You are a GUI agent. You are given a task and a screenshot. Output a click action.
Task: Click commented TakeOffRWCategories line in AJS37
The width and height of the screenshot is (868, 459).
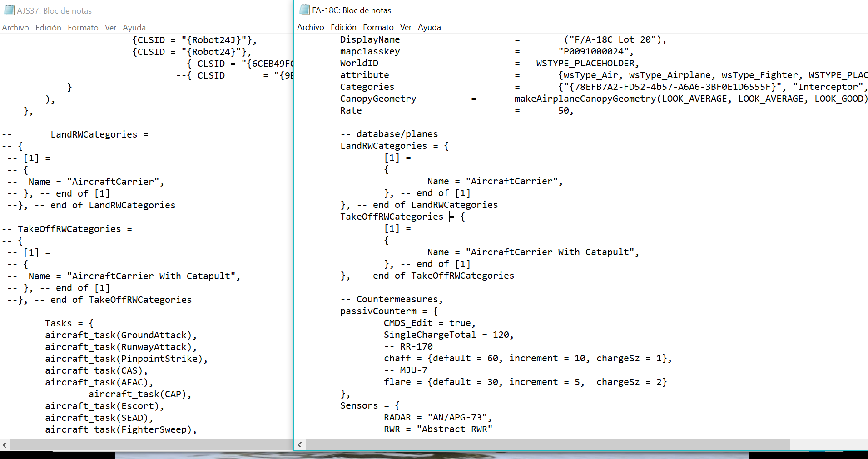[67, 229]
